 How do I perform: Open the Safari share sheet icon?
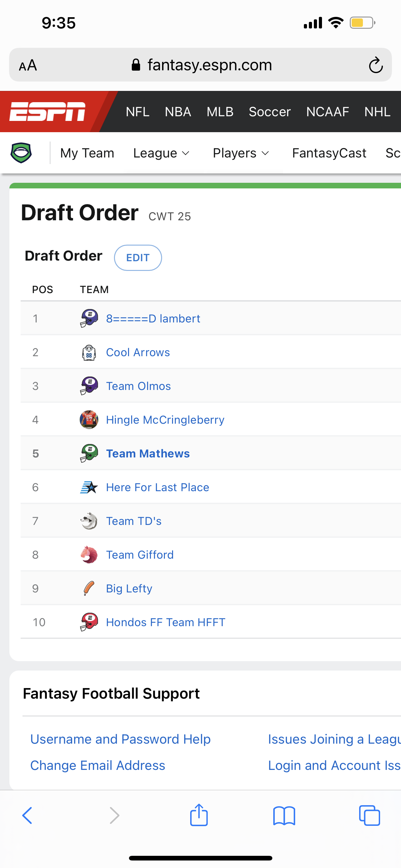tap(199, 815)
